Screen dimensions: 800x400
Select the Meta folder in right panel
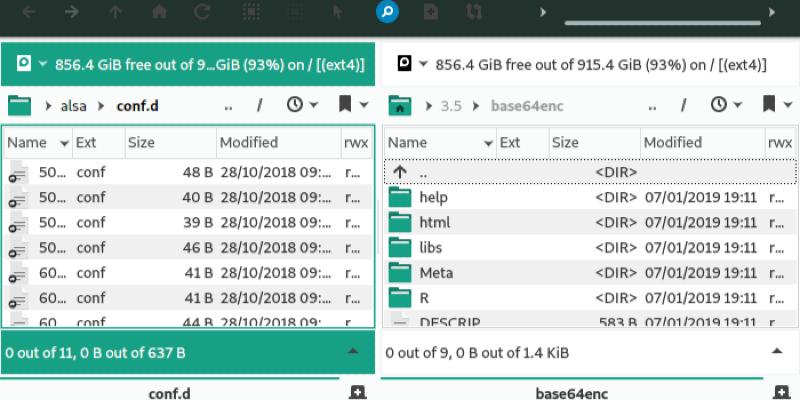[436, 273]
